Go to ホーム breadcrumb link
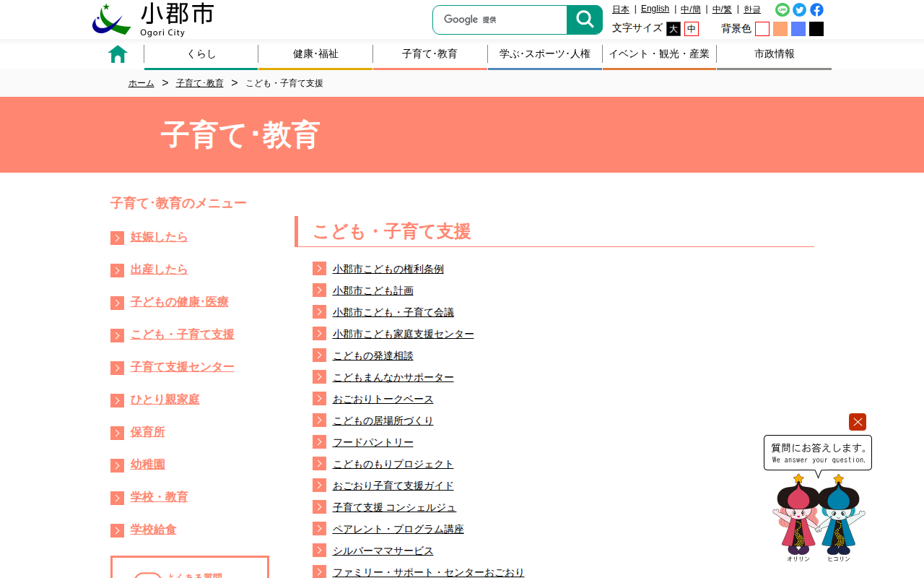 (141, 83)
